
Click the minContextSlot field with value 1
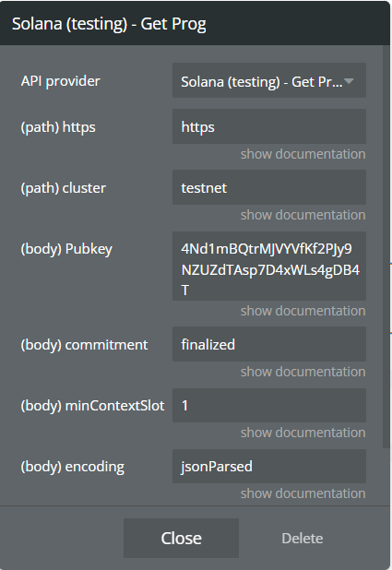pos(269,405)
